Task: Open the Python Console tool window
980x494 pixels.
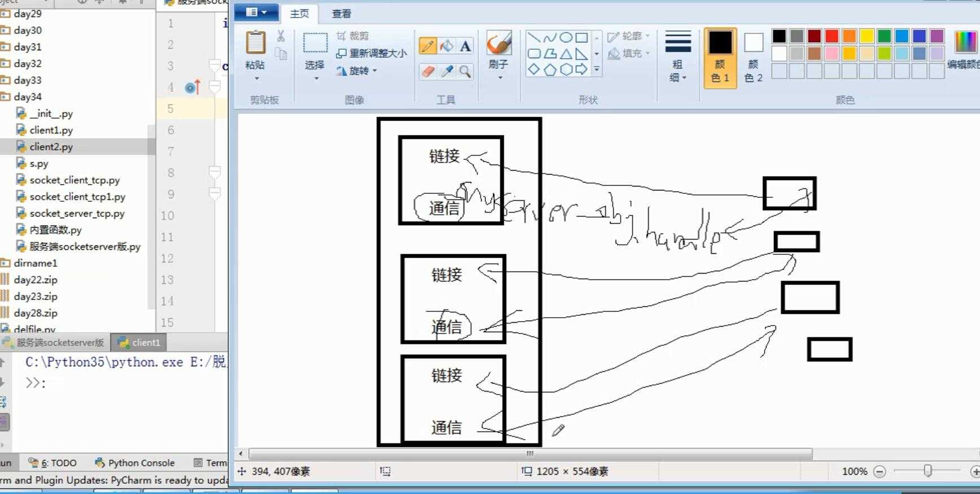Action: 135,463
